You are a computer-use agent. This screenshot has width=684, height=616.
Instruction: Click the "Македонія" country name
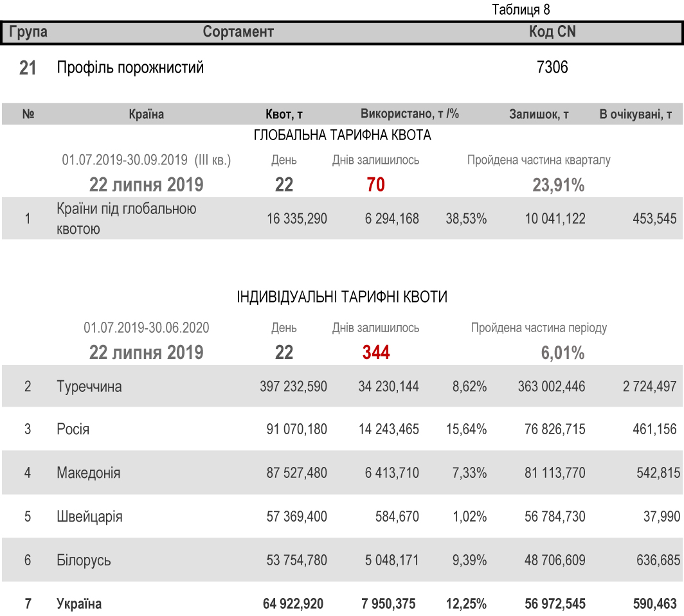88,473
